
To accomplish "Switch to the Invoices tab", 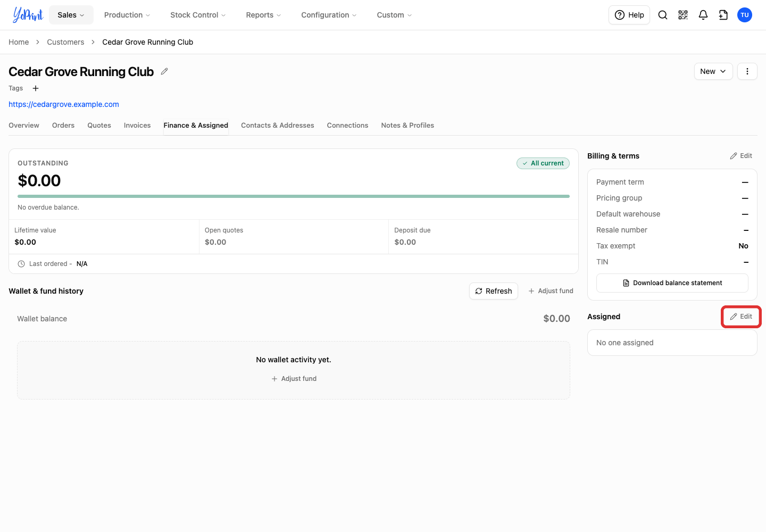I will click(137, 126).
